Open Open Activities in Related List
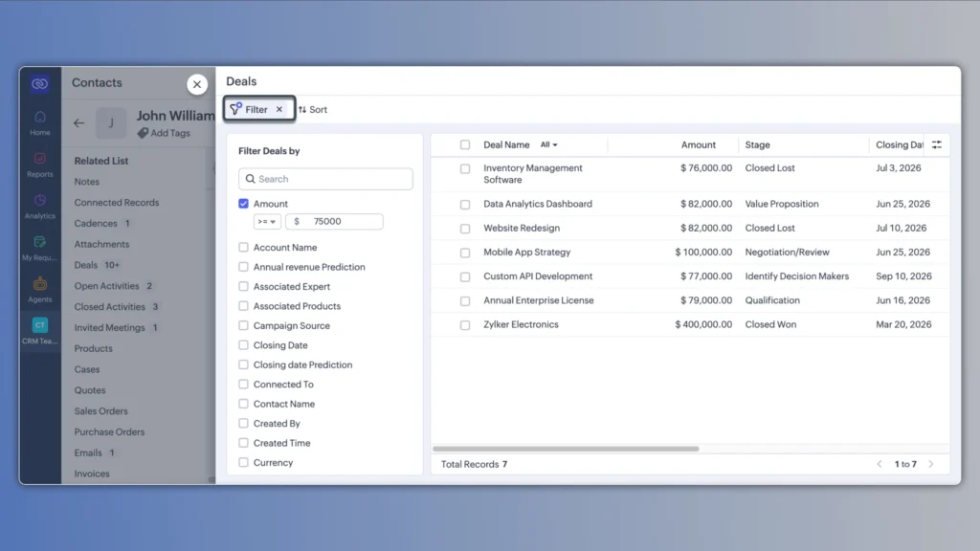Screen dimensions: 980x551 click(107, 286)
